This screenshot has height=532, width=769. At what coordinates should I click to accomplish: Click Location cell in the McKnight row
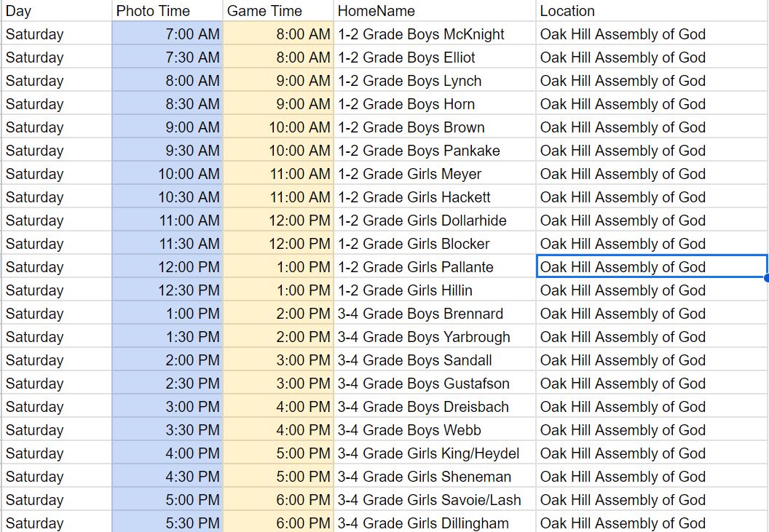(652, 33)
